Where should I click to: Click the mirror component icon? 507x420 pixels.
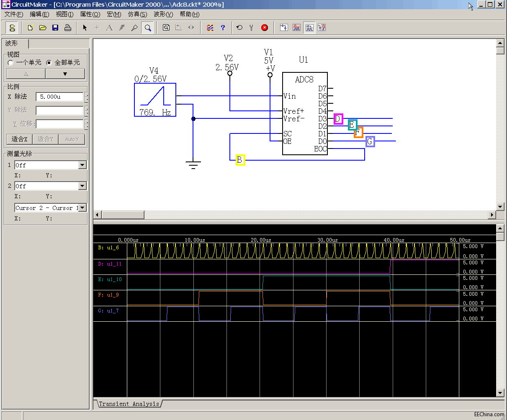click(x=191, y=28)
